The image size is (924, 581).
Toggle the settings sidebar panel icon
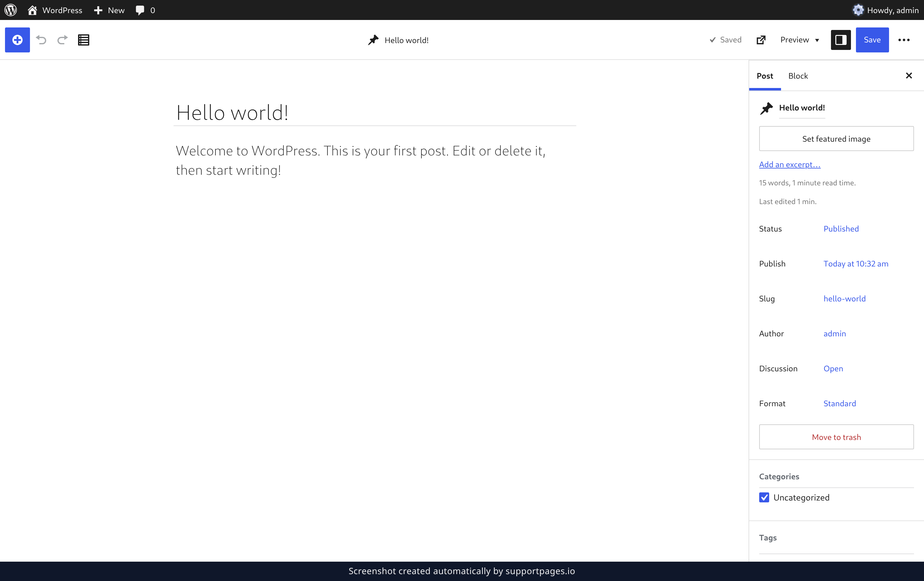tap(841, 40)
